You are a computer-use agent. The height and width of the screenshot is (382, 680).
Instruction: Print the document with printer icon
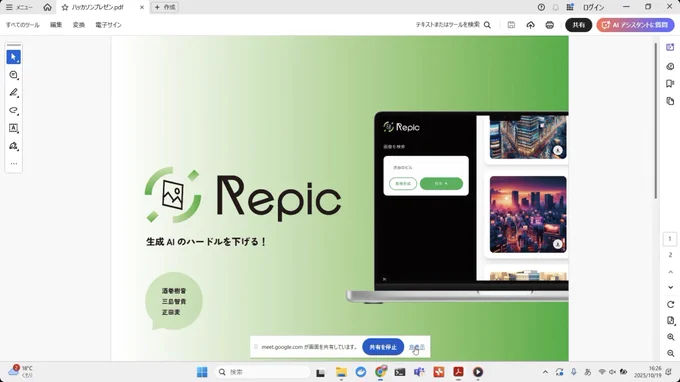click(549, 25)
